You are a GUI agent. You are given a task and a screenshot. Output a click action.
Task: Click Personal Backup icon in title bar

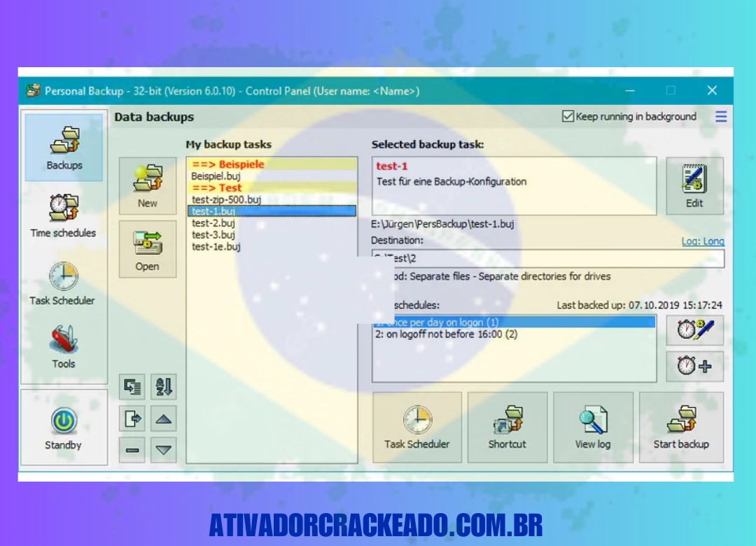34,91
